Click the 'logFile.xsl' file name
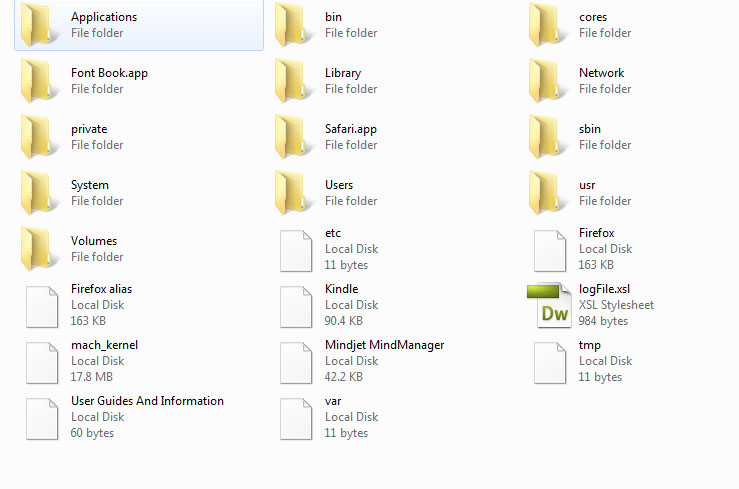This screenshot has height=489, width=739. (x=605, y=289)
